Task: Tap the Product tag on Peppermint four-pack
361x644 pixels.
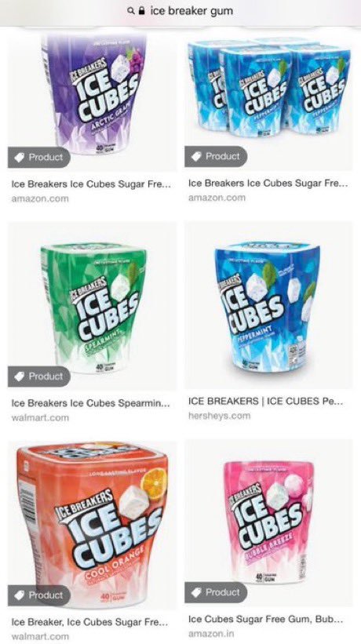Action: pos(216,156)
